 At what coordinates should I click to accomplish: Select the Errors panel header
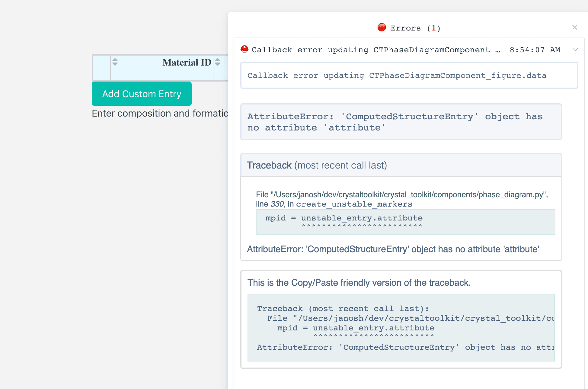point(409,28)
